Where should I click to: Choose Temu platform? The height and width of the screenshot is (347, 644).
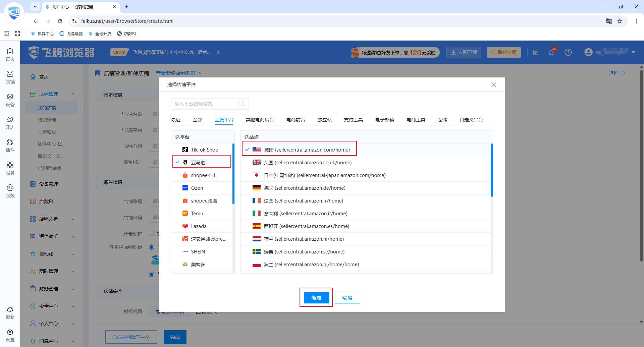click(202, 214)
